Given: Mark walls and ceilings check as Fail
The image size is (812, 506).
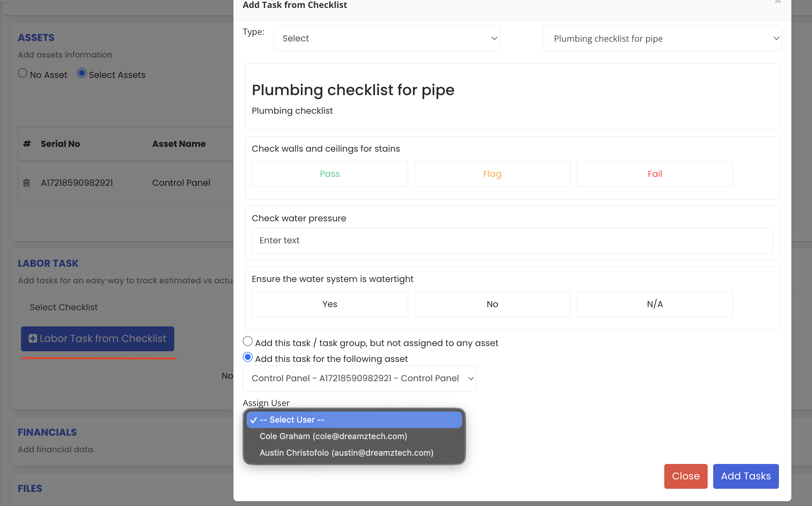Looking at the screenshot, I should pos(655,174).
